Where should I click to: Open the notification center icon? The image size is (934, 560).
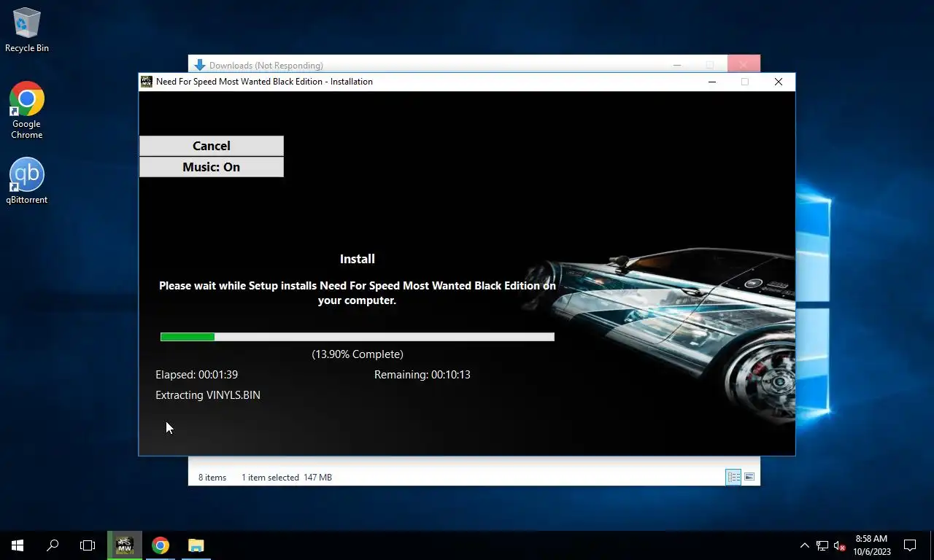pos(910,545)
